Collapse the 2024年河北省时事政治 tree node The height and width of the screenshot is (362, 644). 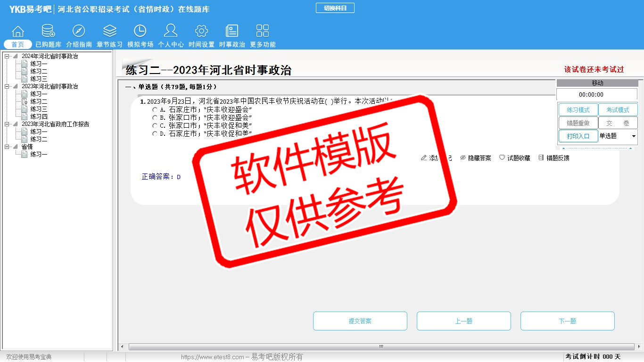[x=7, y=57]
